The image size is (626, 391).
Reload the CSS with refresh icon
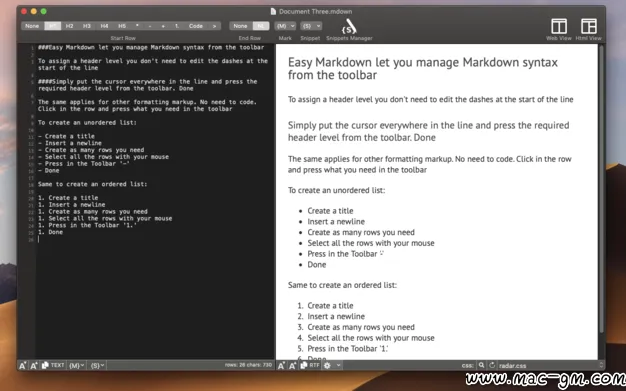(x=492, y=365)
